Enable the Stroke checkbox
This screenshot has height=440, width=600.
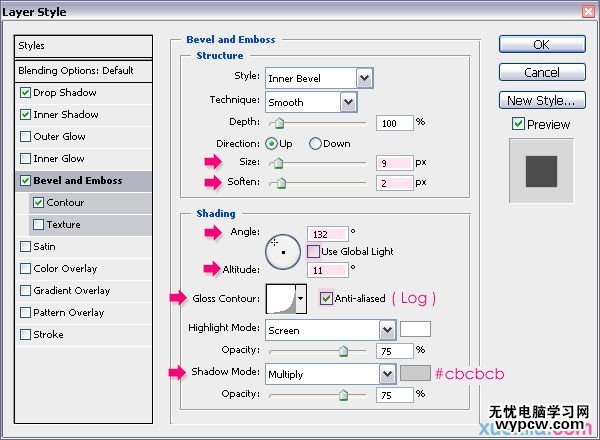(x=25, y=335)
